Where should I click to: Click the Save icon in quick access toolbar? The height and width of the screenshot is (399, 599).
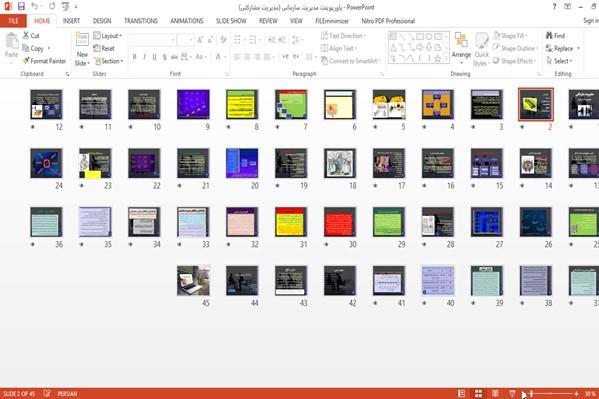click(21, 6)
